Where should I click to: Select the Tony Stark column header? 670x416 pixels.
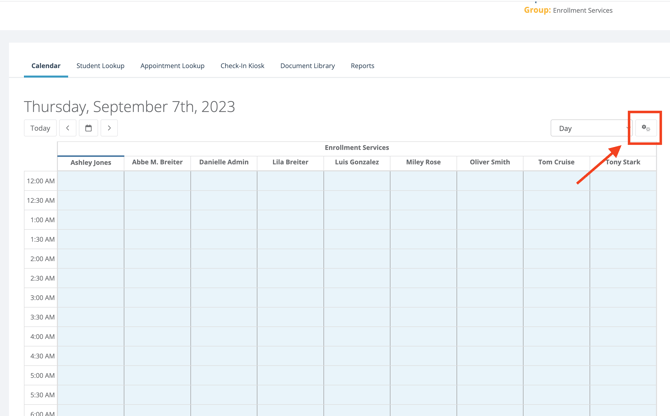(x=623, y=162)
